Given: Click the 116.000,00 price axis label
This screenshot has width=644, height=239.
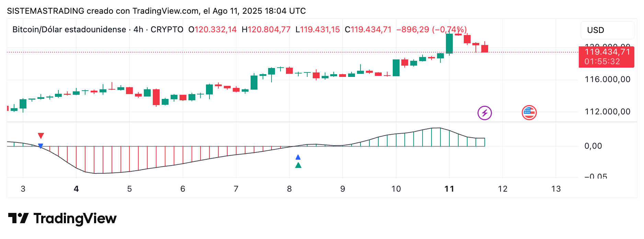Looking at the screenshot, I should (607, 79).
